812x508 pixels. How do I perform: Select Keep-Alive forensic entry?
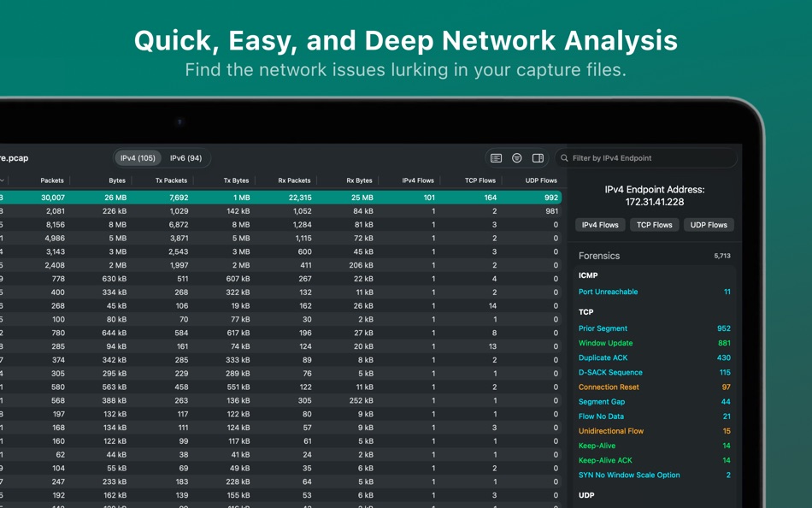point(655,446)
